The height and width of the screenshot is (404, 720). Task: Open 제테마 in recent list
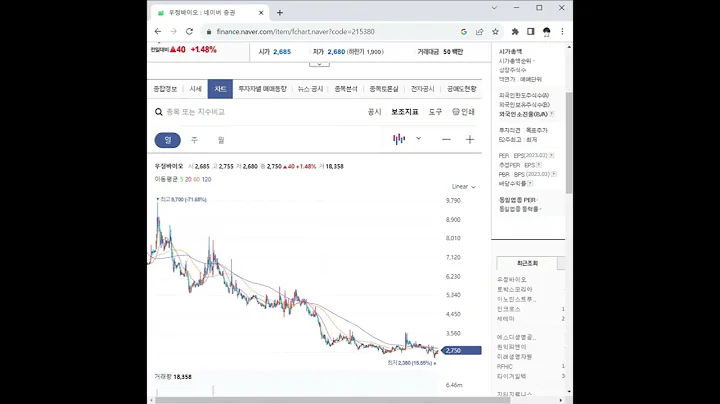click(x=506, y=319)
